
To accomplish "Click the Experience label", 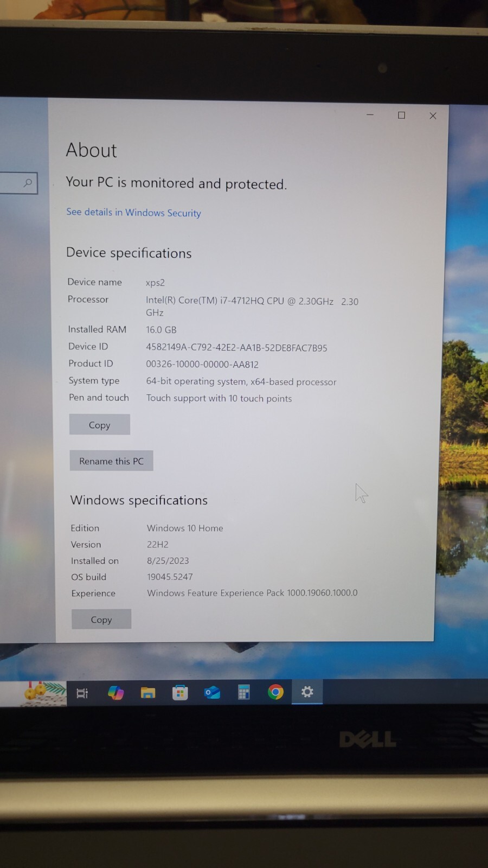I will [x=93, y=593].
